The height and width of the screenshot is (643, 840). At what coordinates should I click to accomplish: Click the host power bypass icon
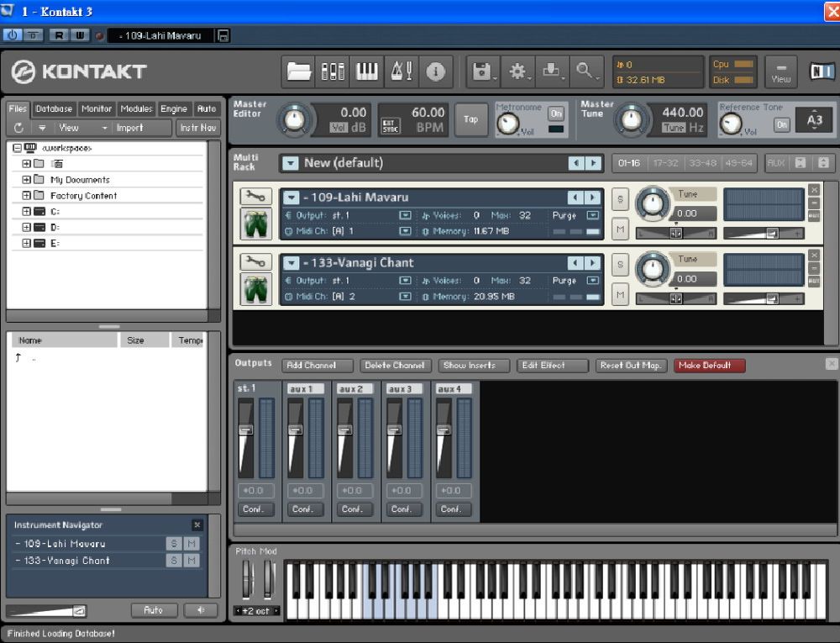tap(12, 35)
